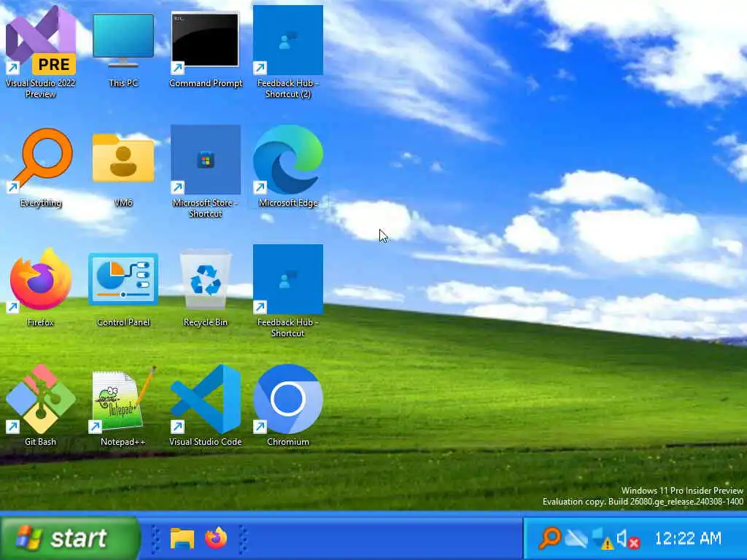Click the 'VM6' label text
Screen dimensions: 747x560
pyautogui.click(x=123, y=203)
